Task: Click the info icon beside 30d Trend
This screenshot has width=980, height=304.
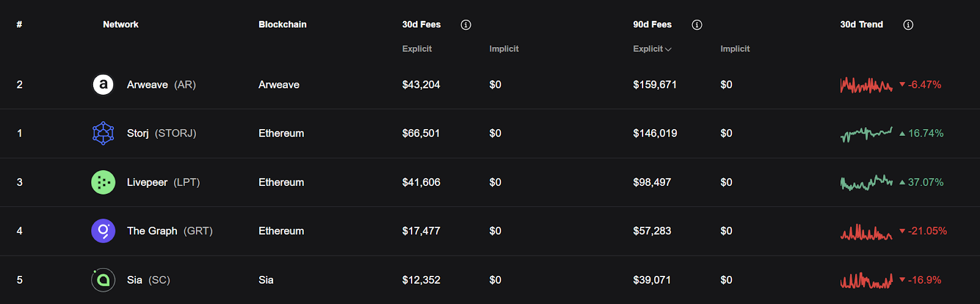Action: (x=908, y=25)
